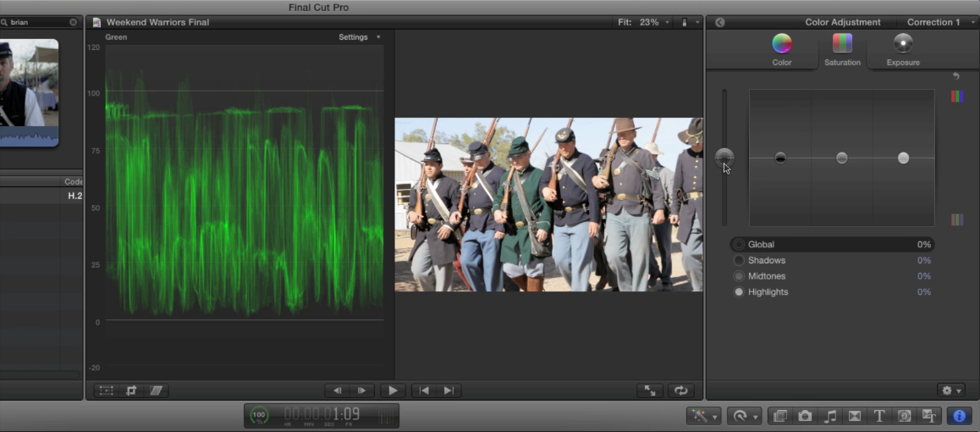Select the Midtones row
The width and height of the screenshot is (980, 432).
tap(833, 275)
